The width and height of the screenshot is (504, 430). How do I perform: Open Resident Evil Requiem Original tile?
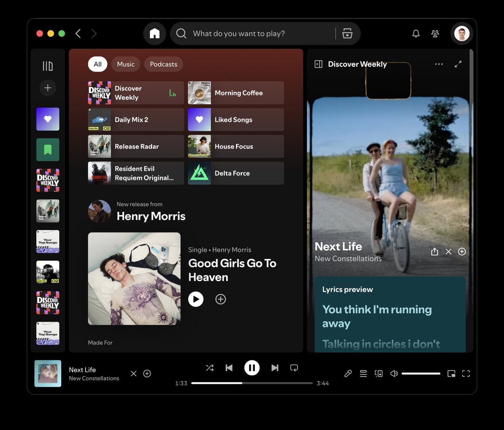click(136, 173)
